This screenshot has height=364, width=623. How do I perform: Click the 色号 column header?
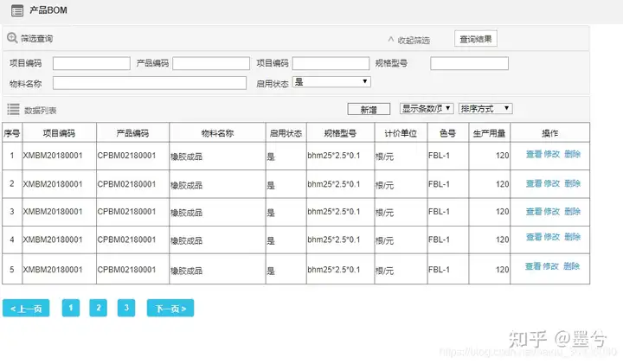point(448,133)
